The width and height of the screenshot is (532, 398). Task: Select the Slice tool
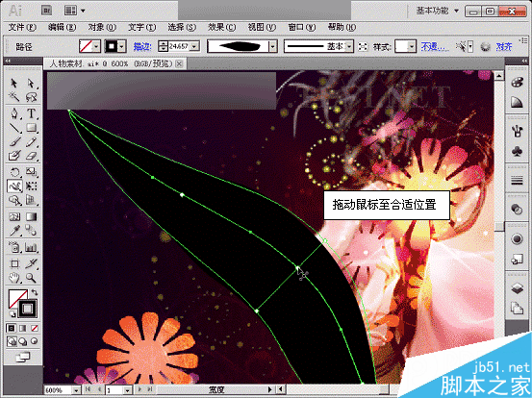point(31,263)
